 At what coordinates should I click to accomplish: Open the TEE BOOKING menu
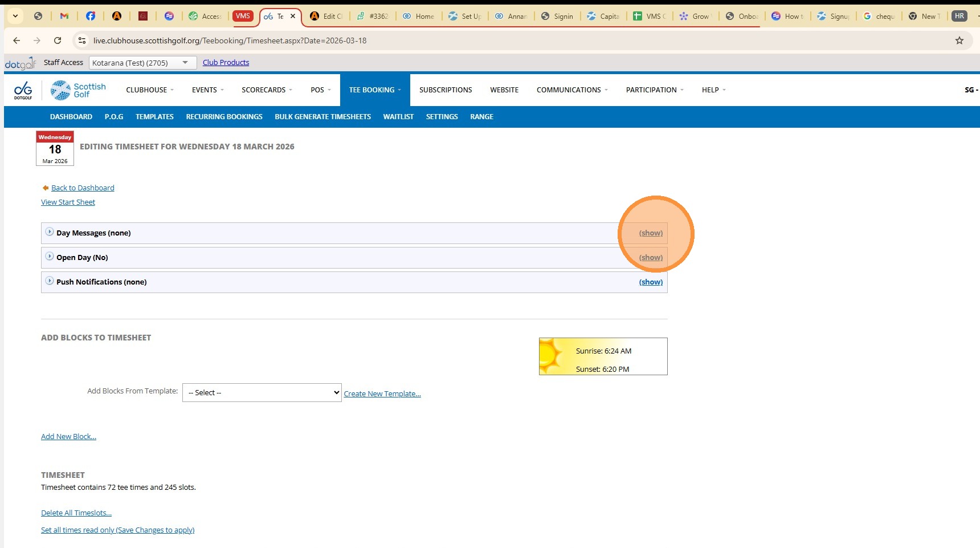tap(375, 90)
